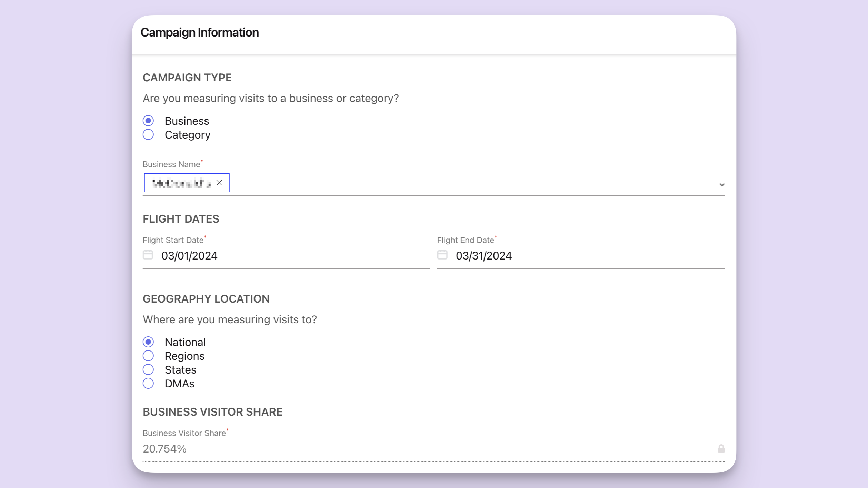868x488 pixels.
Task: Click the BUSINESS VISITOR SHARE heading
Action: pos(213,412)
